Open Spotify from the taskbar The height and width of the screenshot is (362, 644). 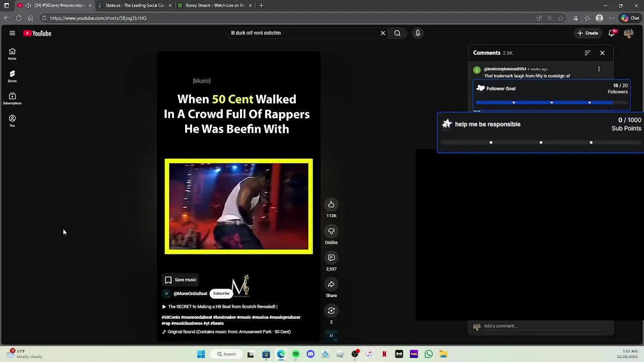coord(296,354)
